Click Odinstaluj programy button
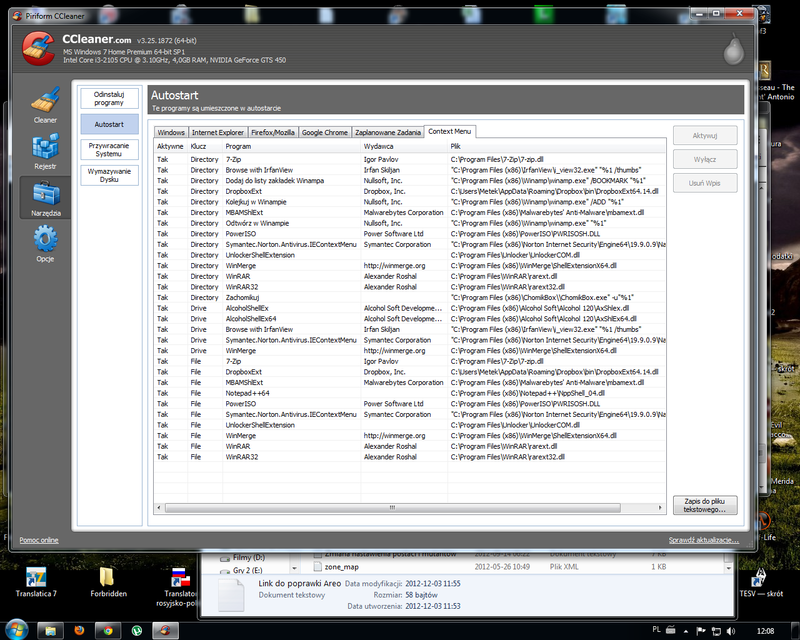The image size is (800, 640). point(109,97)
